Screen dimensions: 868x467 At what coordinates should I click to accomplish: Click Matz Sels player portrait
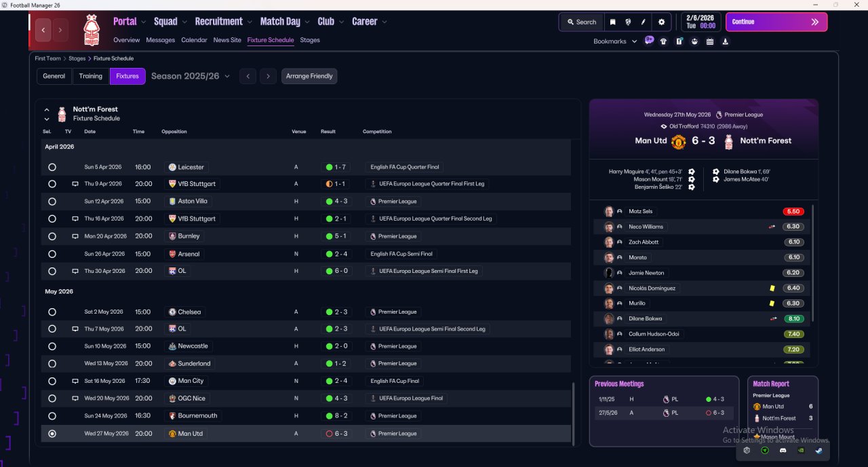pyautogui.click(x=609, y=211)
